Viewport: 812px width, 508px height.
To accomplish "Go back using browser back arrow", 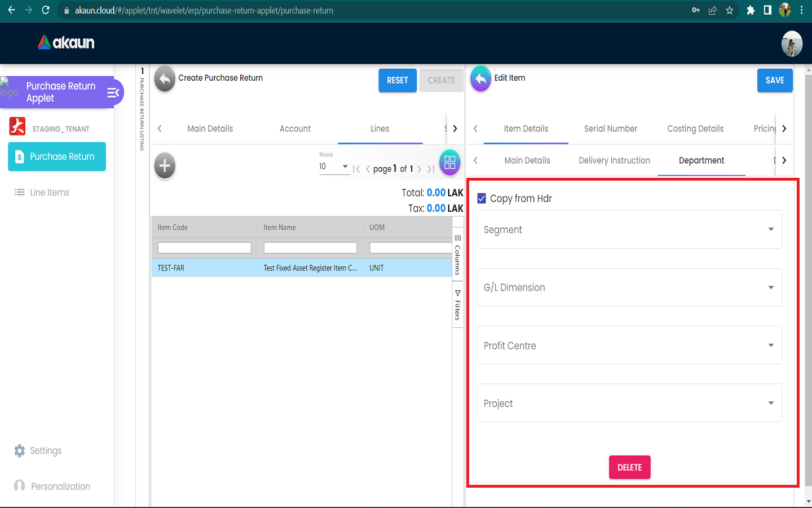I will (11, 10).
